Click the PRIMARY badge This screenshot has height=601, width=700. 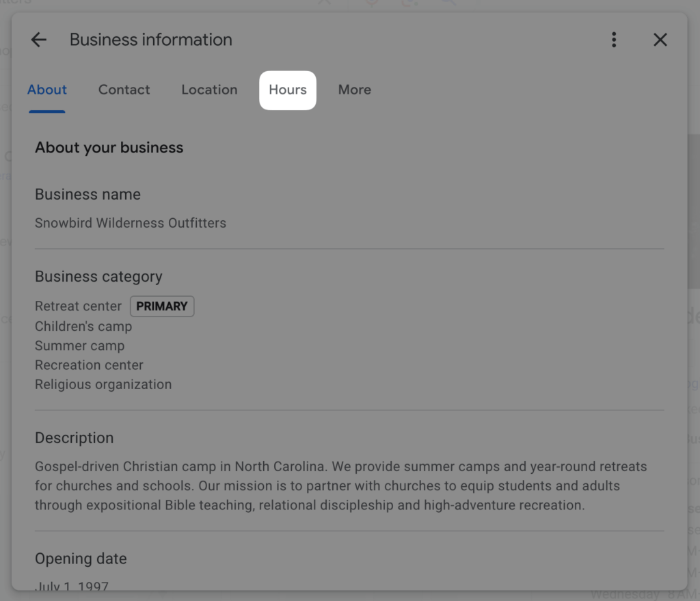tap(162, 306)
